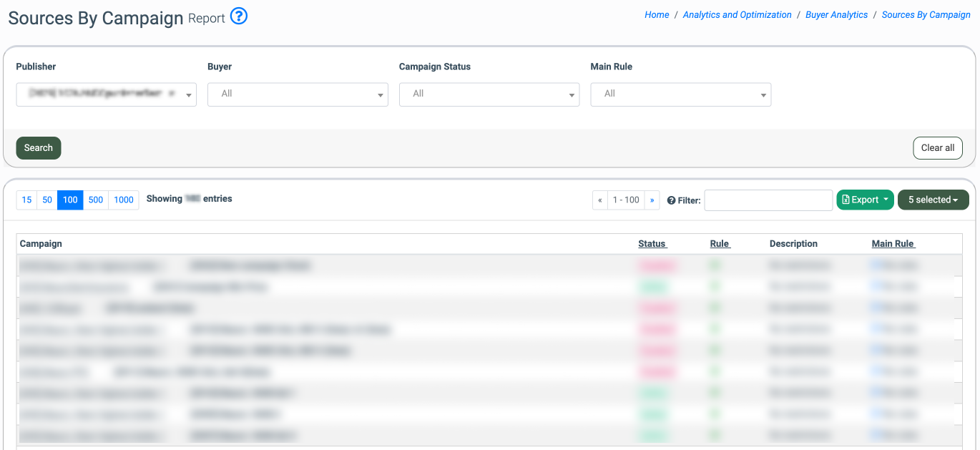The image size is (980, 450).
Task: Sort table by Status column header
Action: (x=652, y=244)
